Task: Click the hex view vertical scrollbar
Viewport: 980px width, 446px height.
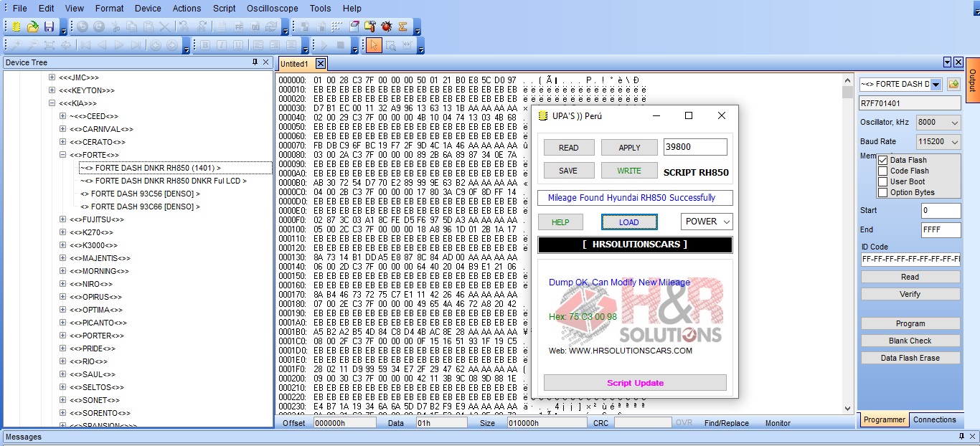Action: pos(847,251)
